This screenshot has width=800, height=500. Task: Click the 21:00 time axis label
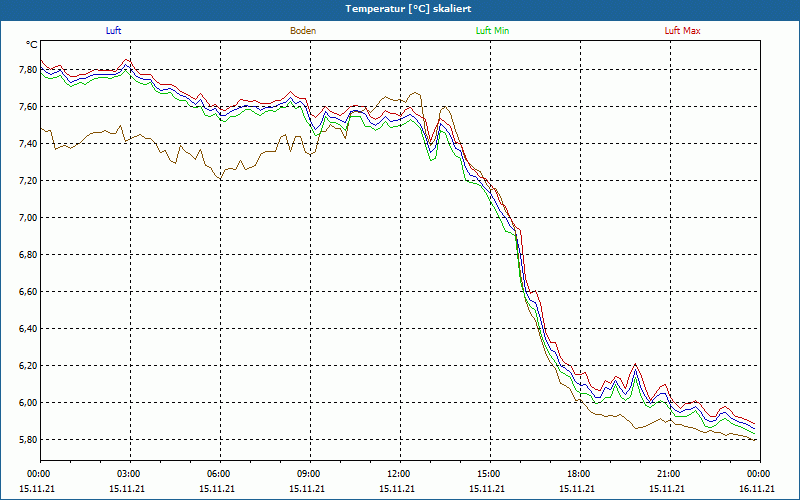(x=670, y=474)
